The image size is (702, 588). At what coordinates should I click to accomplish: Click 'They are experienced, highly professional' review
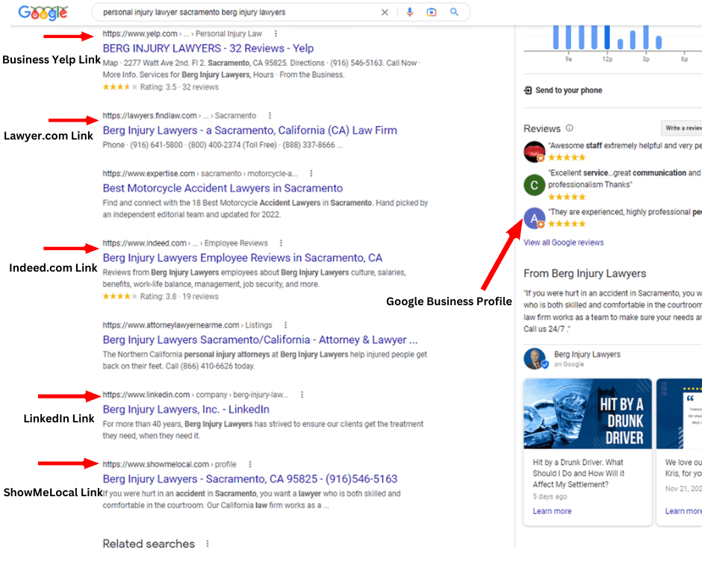(x=624, y=212)
